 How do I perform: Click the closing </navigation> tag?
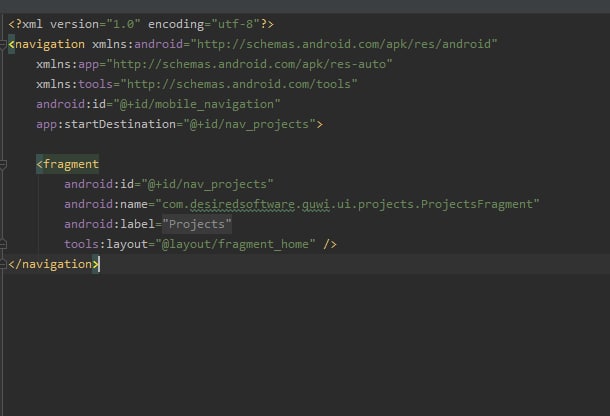click(53, 264)
